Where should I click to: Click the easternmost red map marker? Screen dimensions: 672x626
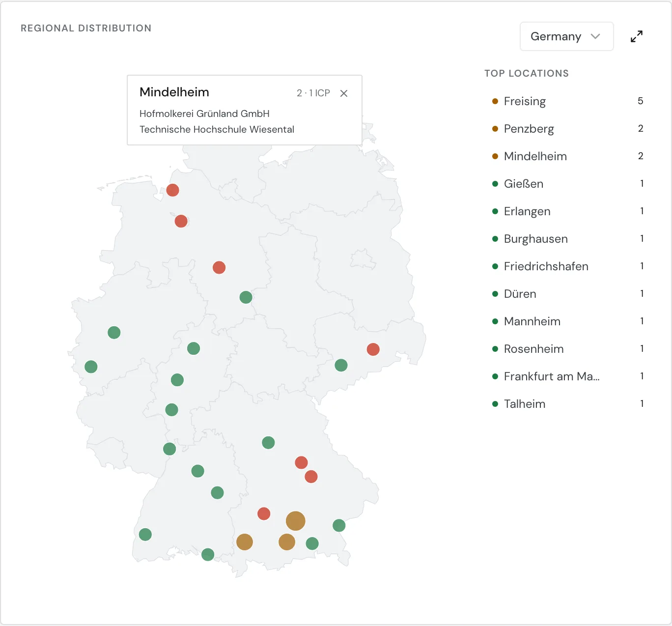373,349
